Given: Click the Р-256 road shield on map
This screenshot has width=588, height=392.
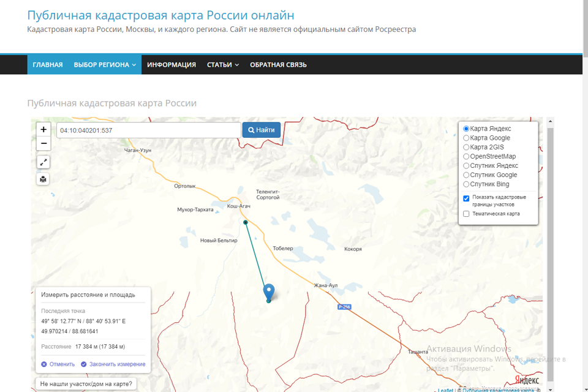Looking at the screenshot, I should [x=344, y=307].
